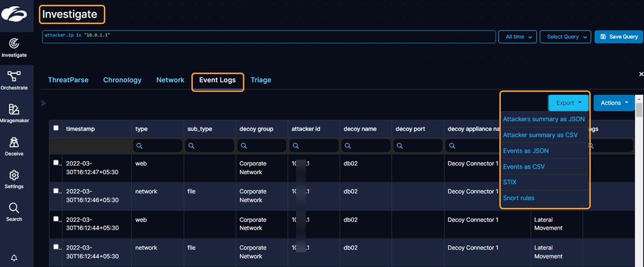Expand the Actions dropdown button

pyautogui.click(x=614, y=102)
